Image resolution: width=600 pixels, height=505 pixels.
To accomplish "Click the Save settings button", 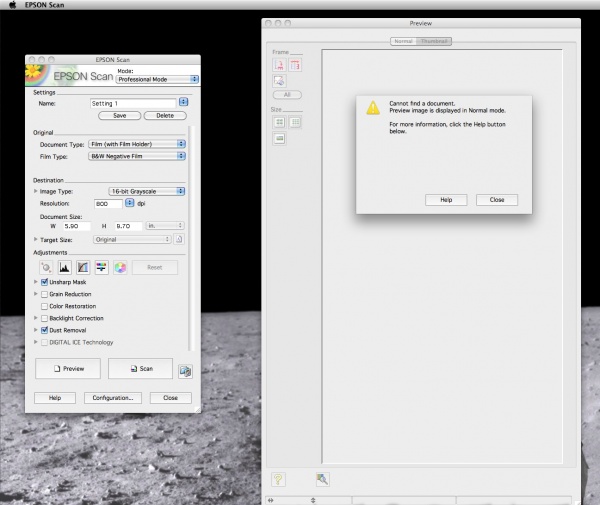I will coord(119,116).
